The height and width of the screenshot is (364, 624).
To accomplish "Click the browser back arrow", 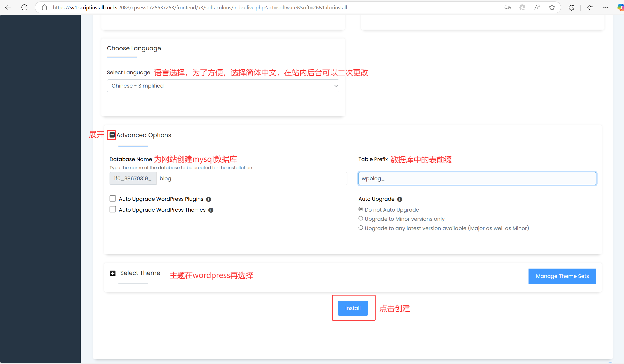I will (8, 7).
